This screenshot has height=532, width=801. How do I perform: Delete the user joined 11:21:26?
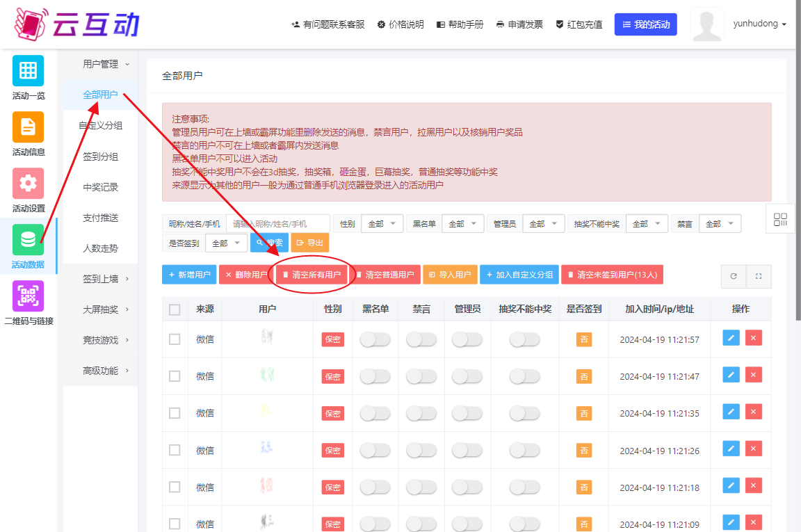[754, 448]
